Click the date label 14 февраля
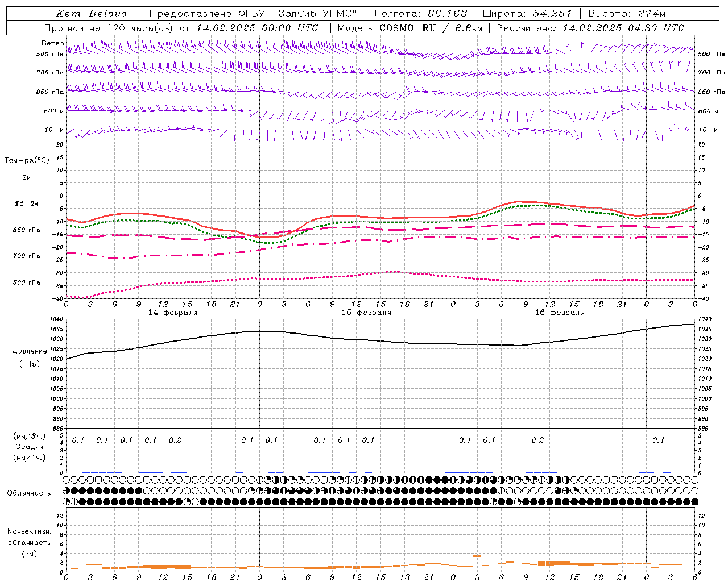This screenshot has width=728, height=582. pos(173,313)
